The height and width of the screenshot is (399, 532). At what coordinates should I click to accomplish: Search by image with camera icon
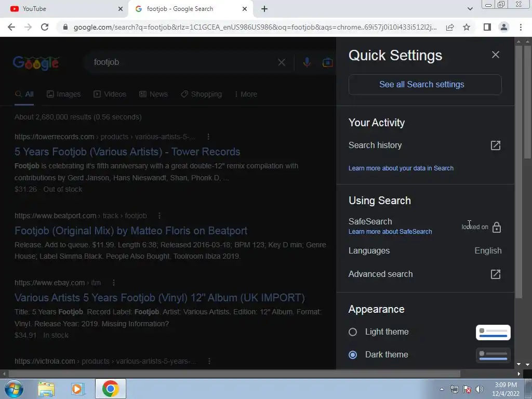[x=327, y=62]
